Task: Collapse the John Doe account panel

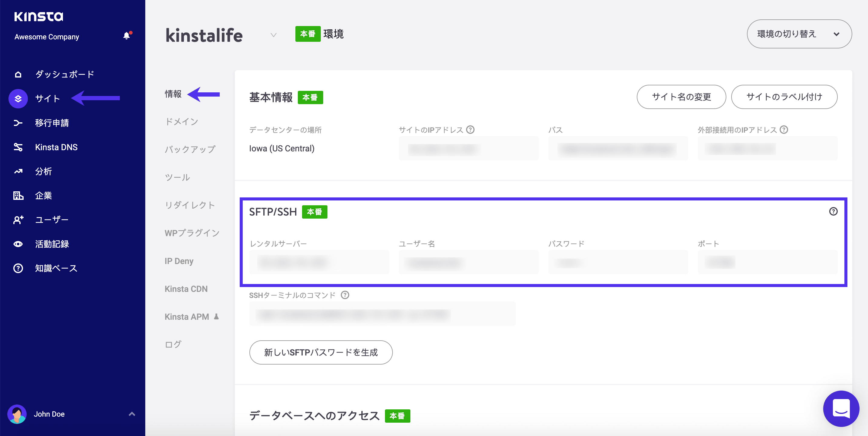Action: 132,414
